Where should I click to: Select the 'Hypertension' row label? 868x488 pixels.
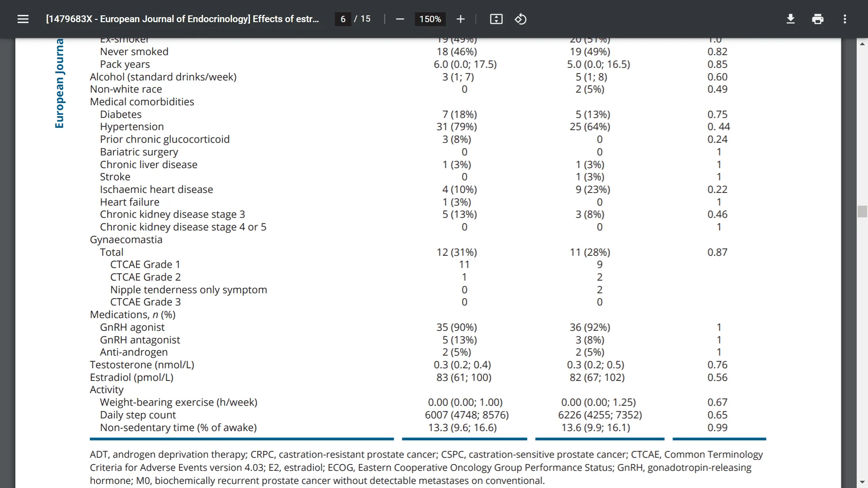coord(132,127)
